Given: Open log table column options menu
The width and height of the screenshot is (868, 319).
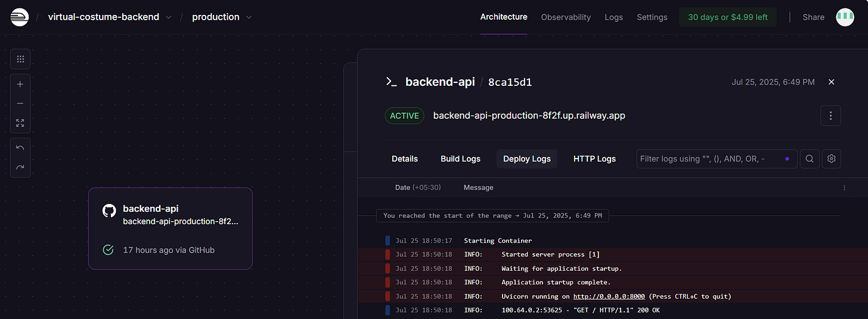Looking at the screenshot, I should (844, 188).
